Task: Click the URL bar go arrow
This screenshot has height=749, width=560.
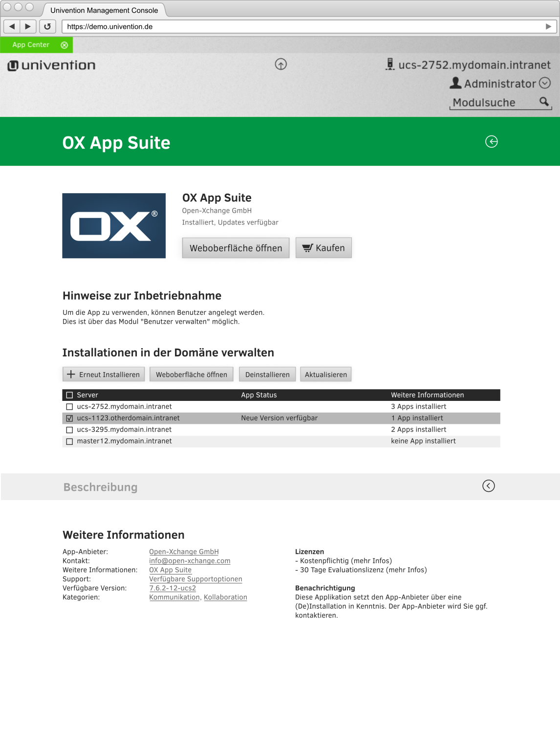Action: (x=548, y=26)
